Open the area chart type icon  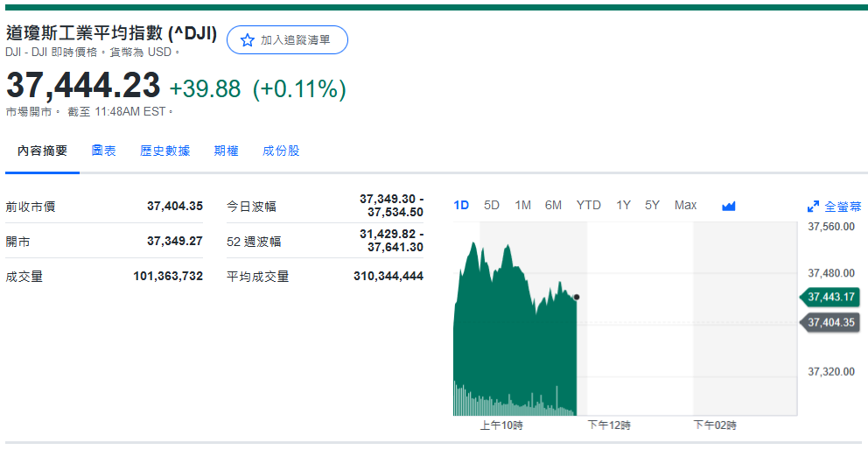coord(728,206)
